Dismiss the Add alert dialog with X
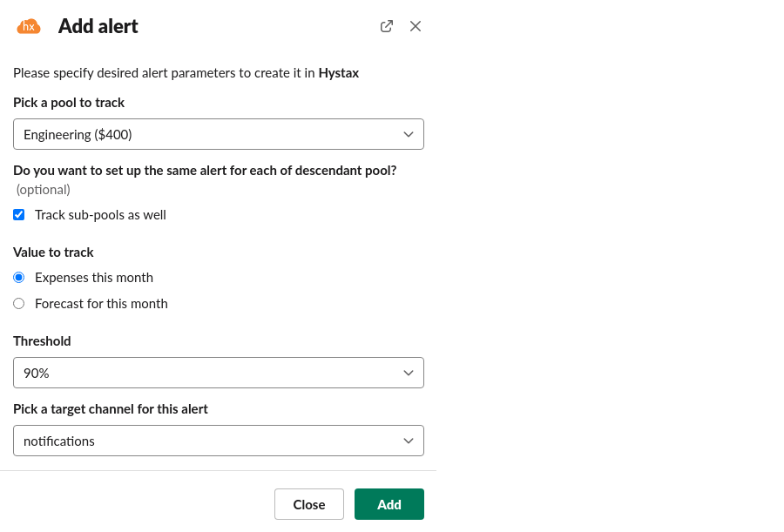Screen dimensions: 784x532 (416, 26)
